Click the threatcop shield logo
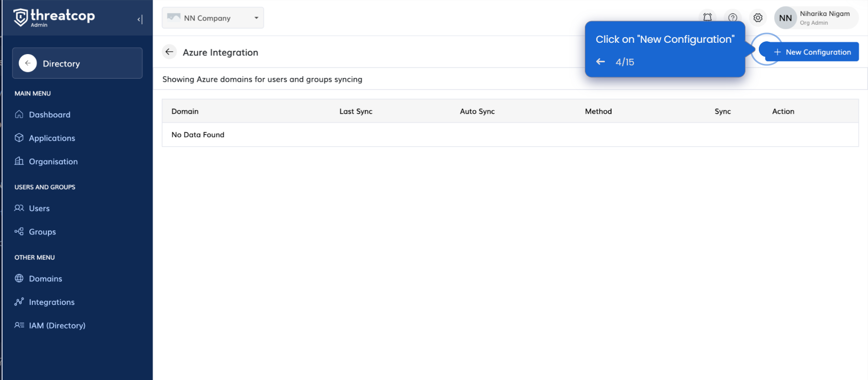 point(21,17)
